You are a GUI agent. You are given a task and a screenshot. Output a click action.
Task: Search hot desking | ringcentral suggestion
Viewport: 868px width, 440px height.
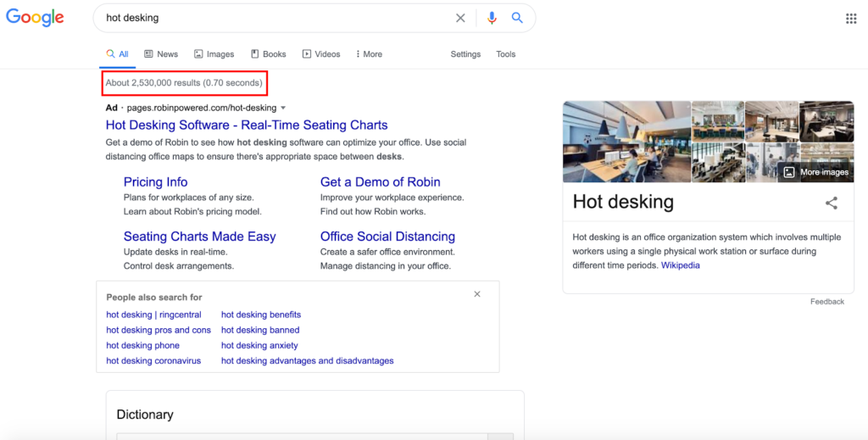(154, 315)
